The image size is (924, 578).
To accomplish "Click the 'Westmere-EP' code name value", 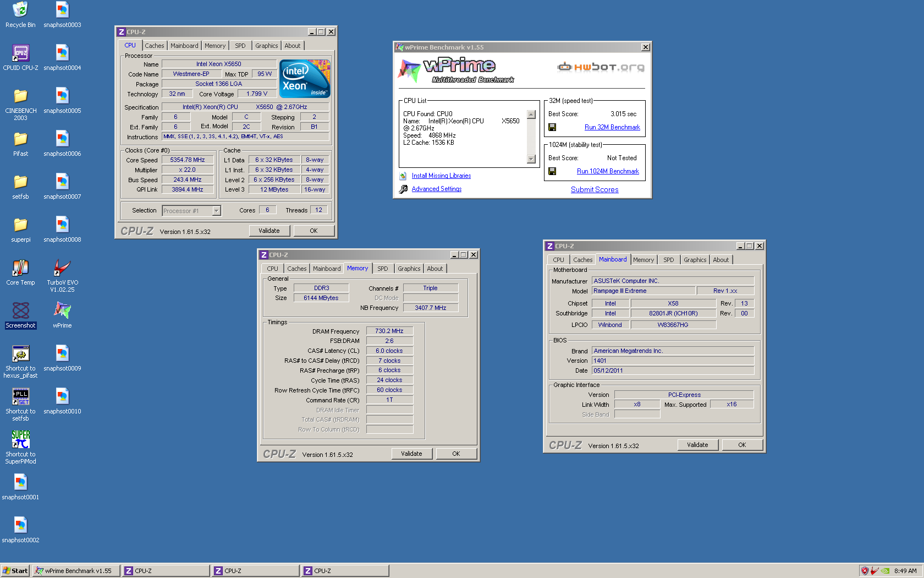I will click(x=191, y=74).
